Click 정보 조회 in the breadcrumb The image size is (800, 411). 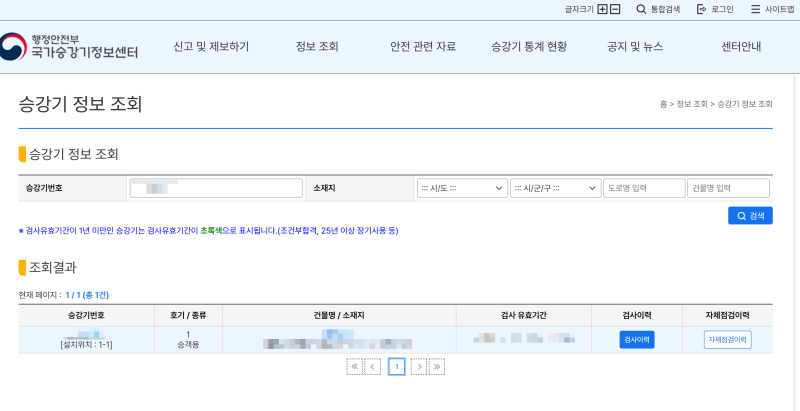point(692,104)
